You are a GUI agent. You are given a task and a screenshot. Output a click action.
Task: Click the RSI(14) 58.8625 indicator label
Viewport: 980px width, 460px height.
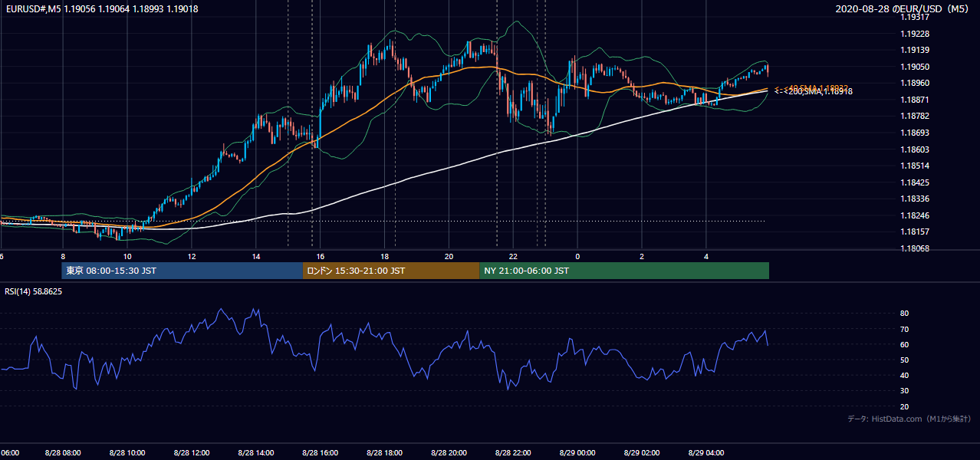tap(34, 291)
